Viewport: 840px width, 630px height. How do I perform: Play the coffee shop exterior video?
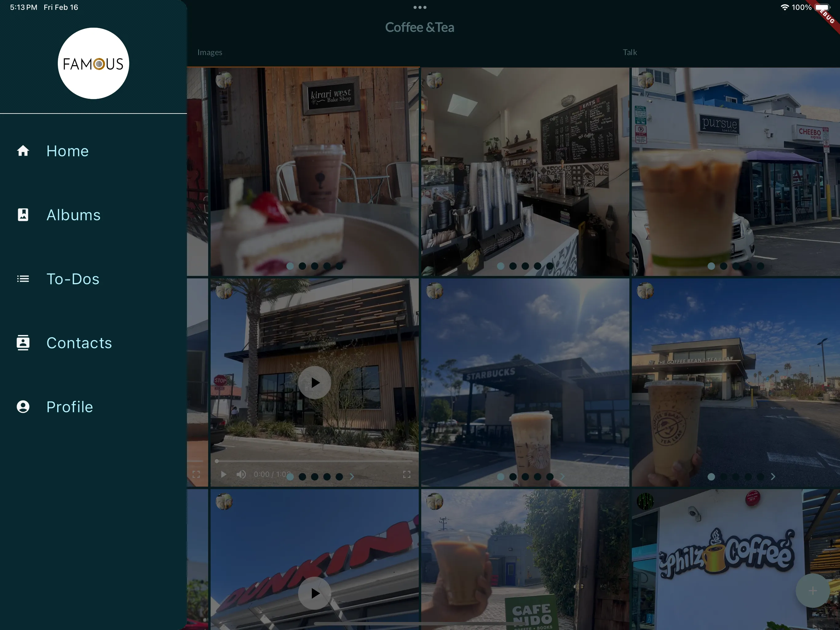pos(314,382)
